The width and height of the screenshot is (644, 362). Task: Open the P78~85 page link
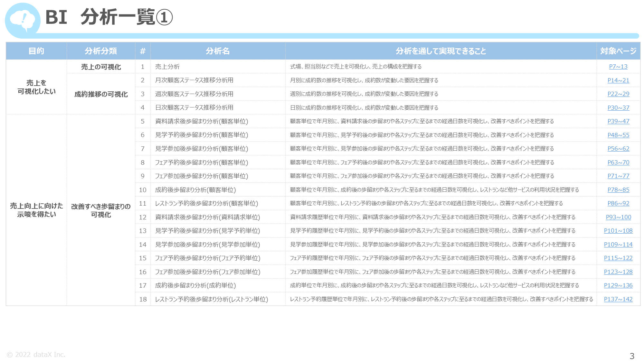618,190
